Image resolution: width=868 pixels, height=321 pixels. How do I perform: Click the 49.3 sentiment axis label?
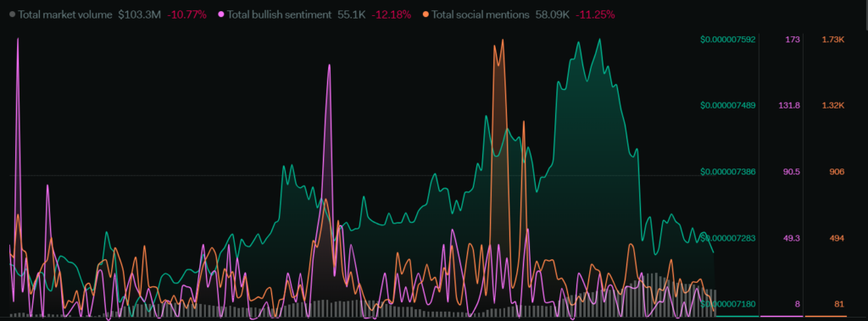(792, 238)
